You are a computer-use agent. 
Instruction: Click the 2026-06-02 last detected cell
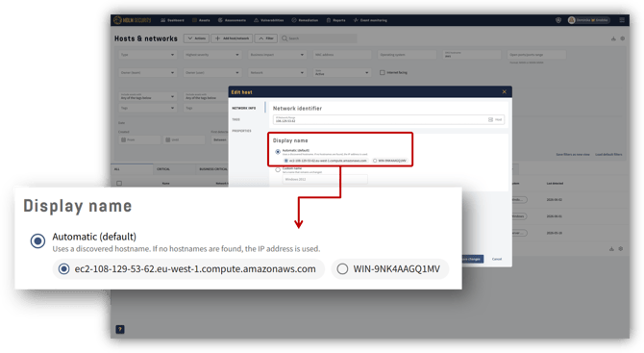tap(554, 200)
